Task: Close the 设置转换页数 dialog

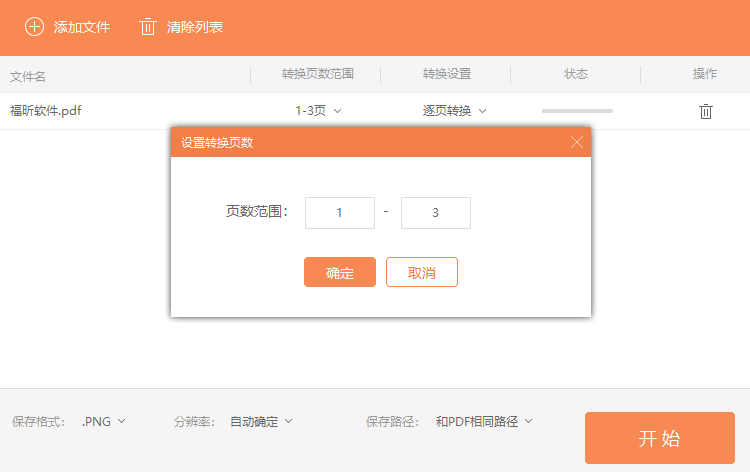Action: click(576, 142)
